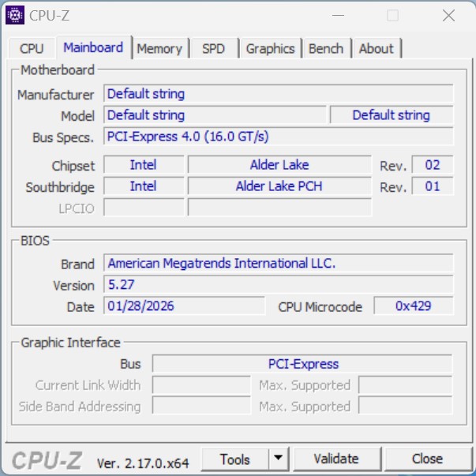This screenshot has width=476, height=476.
Task: Click the Graphic Interface Bus PCI-Express field
Action: [302, 363]
